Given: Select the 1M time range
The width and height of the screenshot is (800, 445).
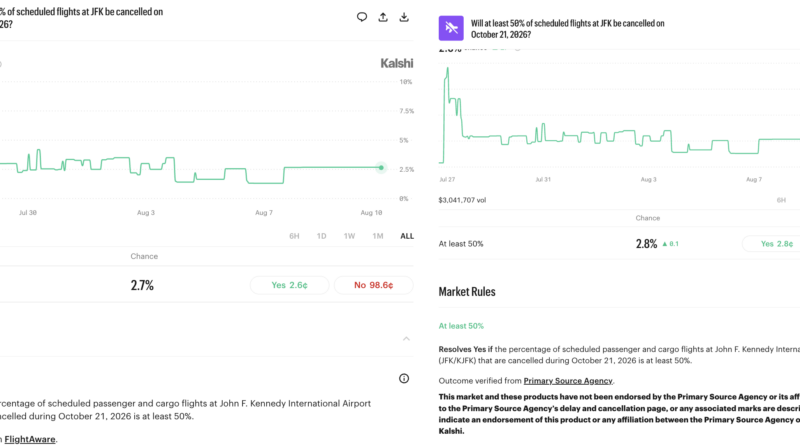Looking at the screenshot, I should 378,236.
